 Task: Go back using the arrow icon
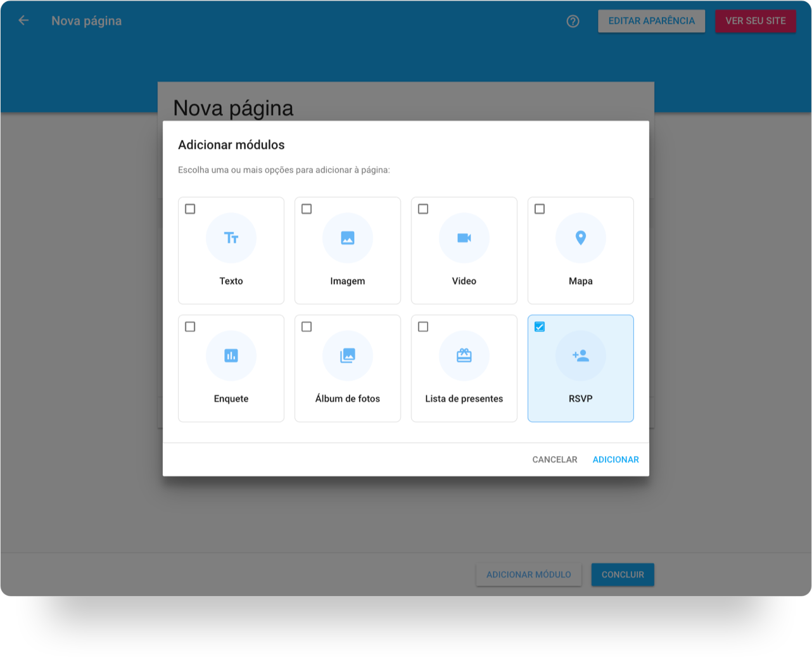(x=24, y=21)
